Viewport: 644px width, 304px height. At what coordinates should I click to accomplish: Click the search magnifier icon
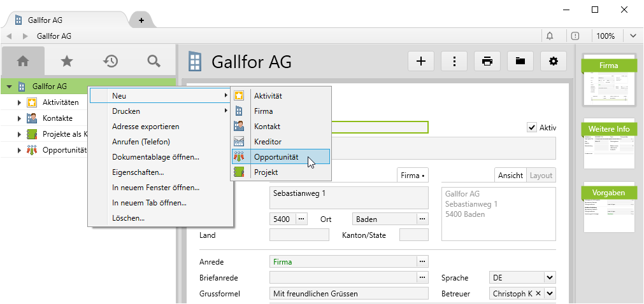154,61
